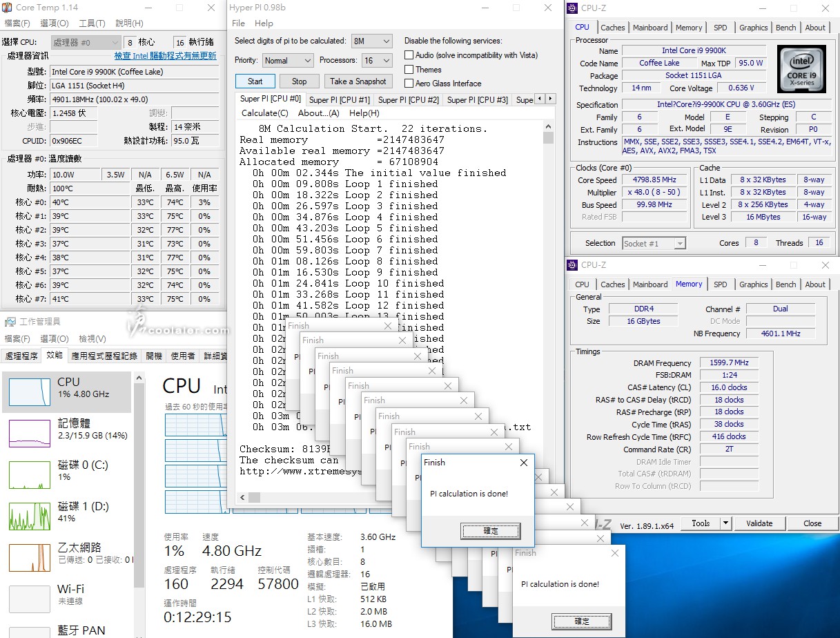
Task: Toggle the Aero Glass Interface checkbox
Action: (409, 84)
